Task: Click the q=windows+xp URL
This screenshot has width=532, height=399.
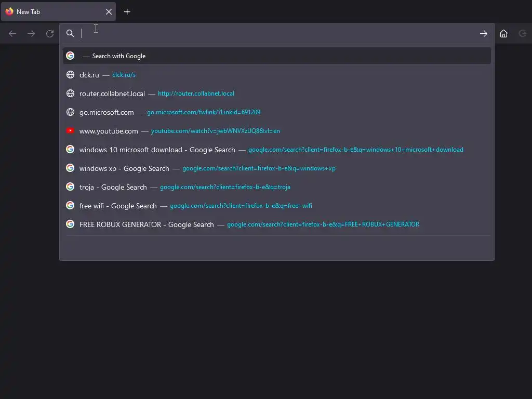Action: (x=259, y=168)
